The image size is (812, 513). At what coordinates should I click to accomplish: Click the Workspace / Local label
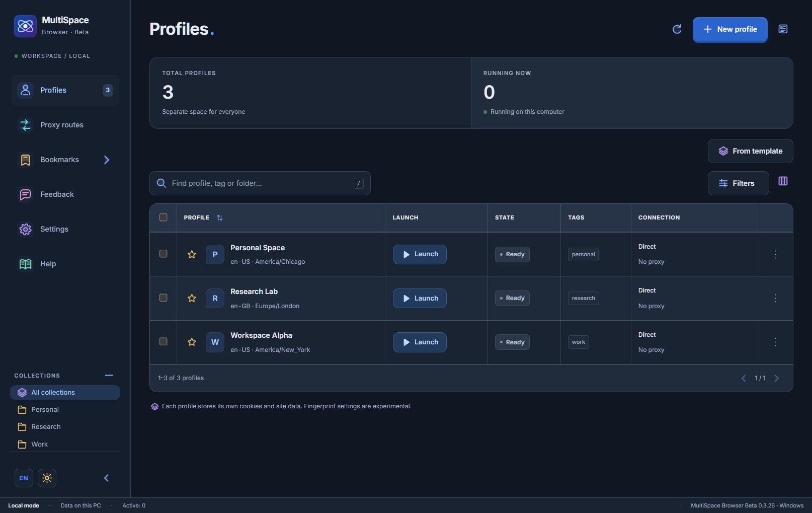tap(55, 56)
